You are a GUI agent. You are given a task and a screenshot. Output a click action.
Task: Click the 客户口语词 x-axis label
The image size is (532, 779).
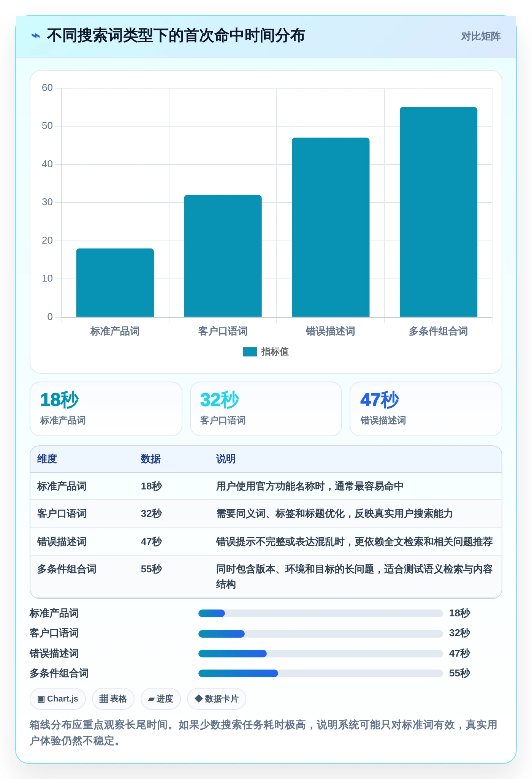pyautogui.click(x=223, y=331)
